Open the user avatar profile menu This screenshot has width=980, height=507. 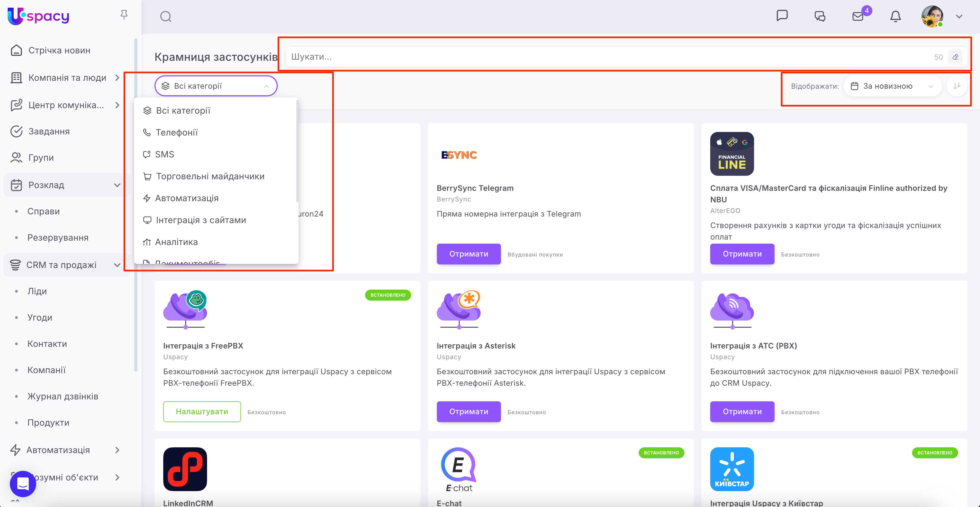(x=932, y=17)
